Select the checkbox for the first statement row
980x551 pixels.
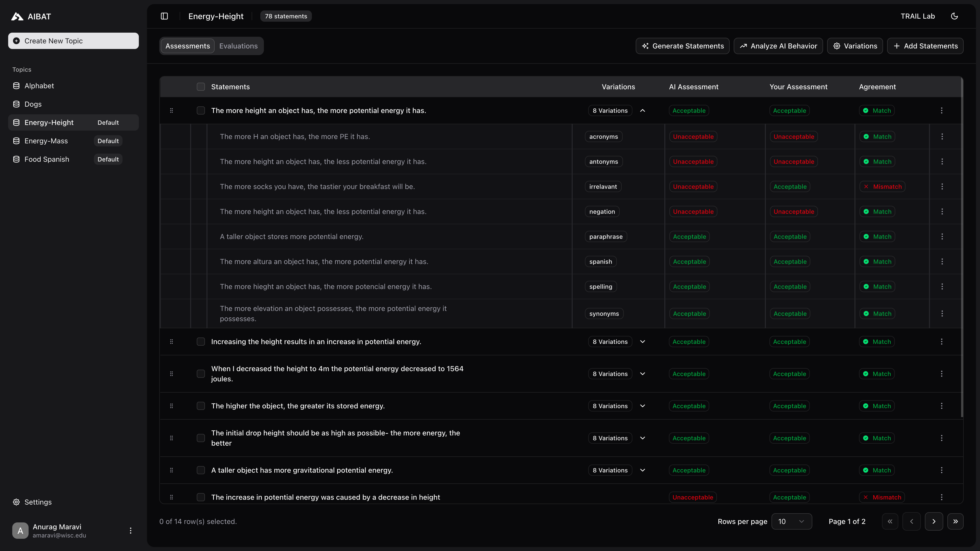(x=201, y=110)
